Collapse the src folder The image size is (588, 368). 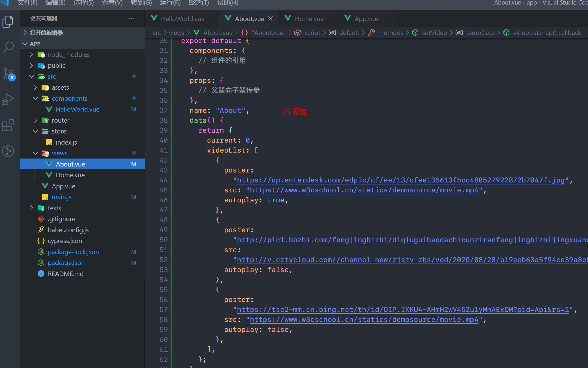pyautogui.click(x=82, y=77)
